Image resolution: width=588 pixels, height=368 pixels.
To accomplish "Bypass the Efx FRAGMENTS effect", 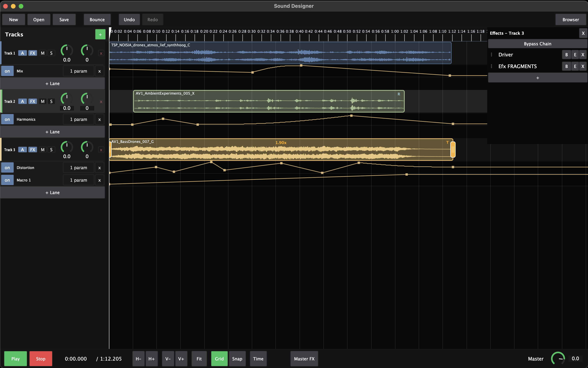I will coord(566,66).
